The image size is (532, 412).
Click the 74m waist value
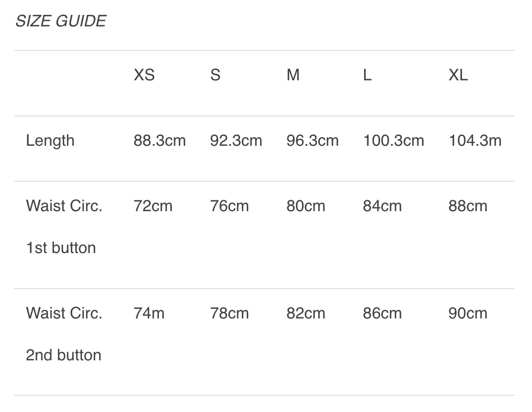pos(149,313)
